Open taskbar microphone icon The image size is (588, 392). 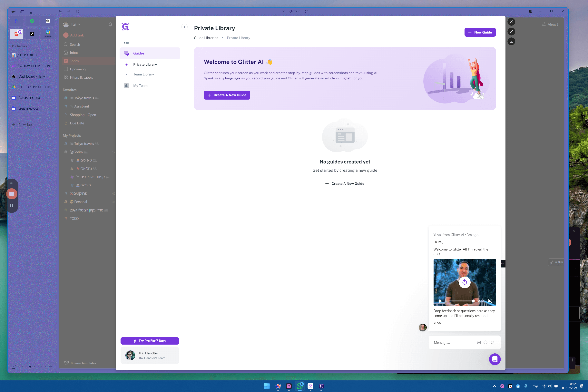click(526, 386)
